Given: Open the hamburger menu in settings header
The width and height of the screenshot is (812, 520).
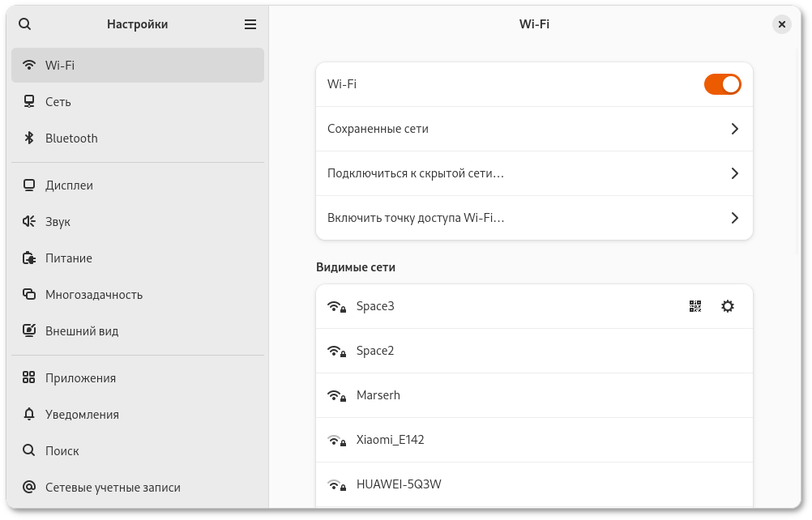Looking at the screenshot, I should [250, 24].
